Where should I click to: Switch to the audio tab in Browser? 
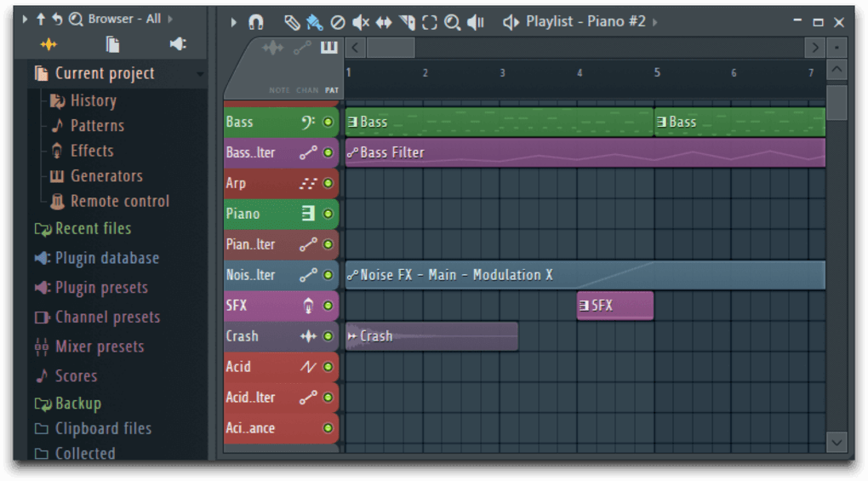[49, 44]
